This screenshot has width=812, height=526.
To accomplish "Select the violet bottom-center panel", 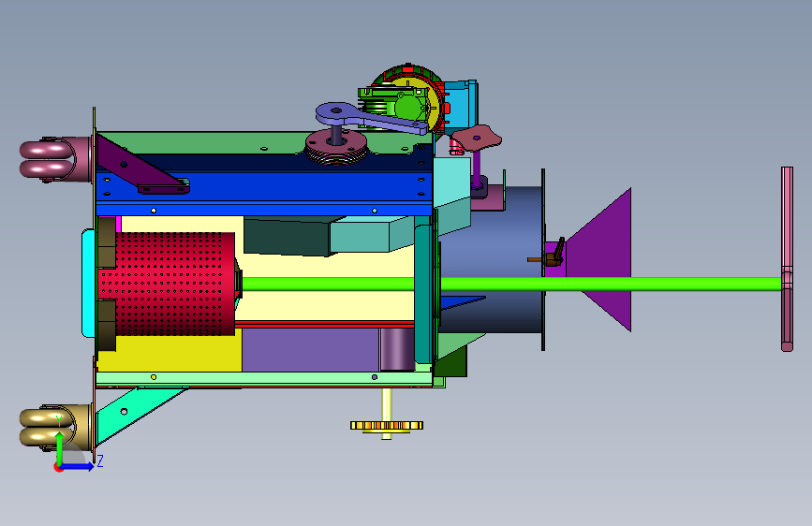I will pyautogui.click(x=310, y=349).
